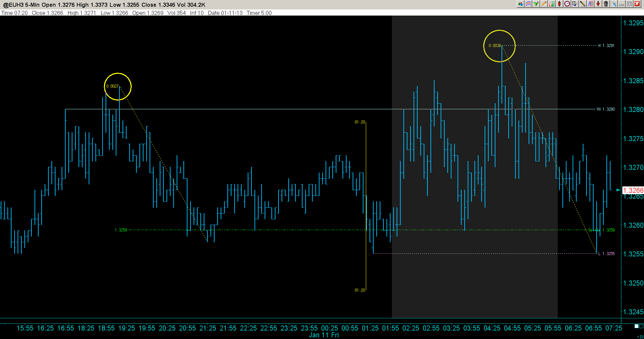Click the 06:25 time axis label
This screenshot has height=339, width=644.
tap(573, 328)
